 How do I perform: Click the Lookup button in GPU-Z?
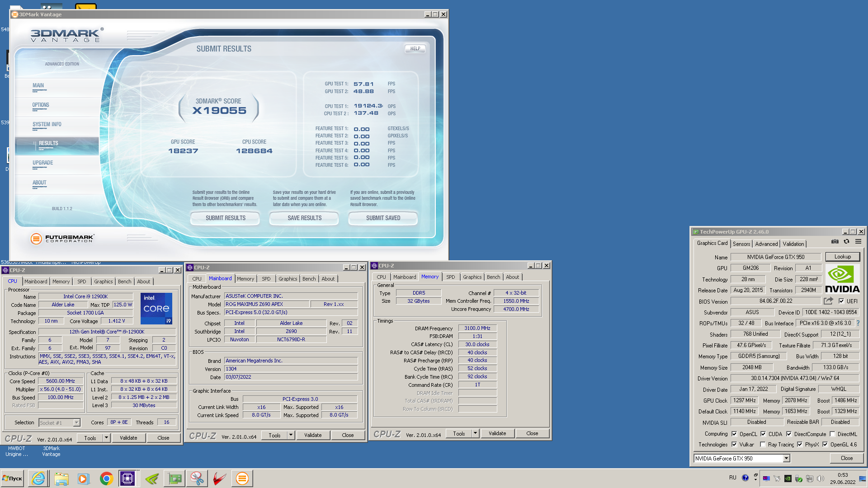(x=842, y=257)
